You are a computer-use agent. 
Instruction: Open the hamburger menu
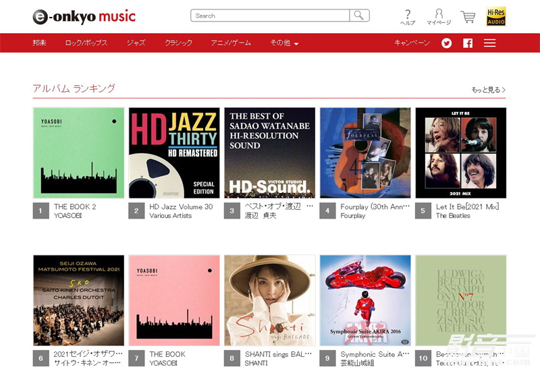tap(490, 43)
